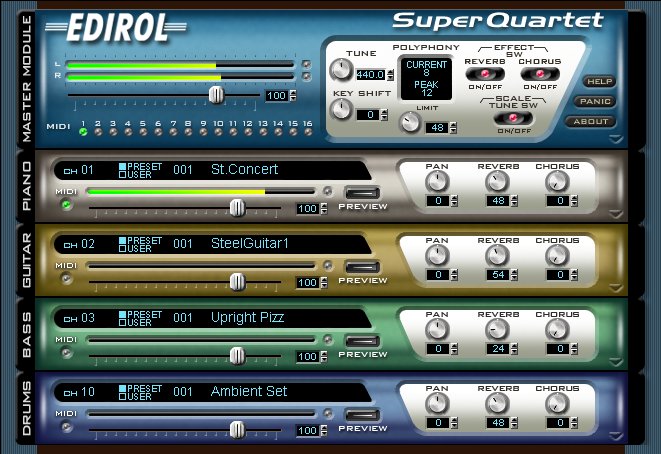Click the Guitar REVERB knob

(497, 255)
